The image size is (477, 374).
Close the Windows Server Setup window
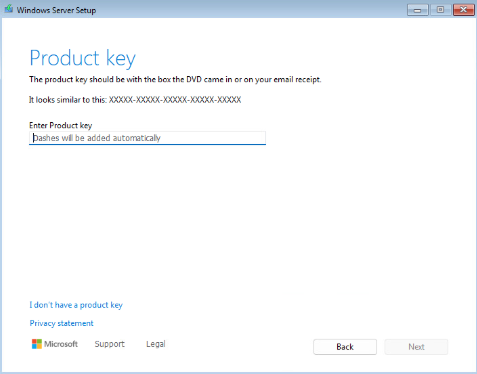point(463,10)
